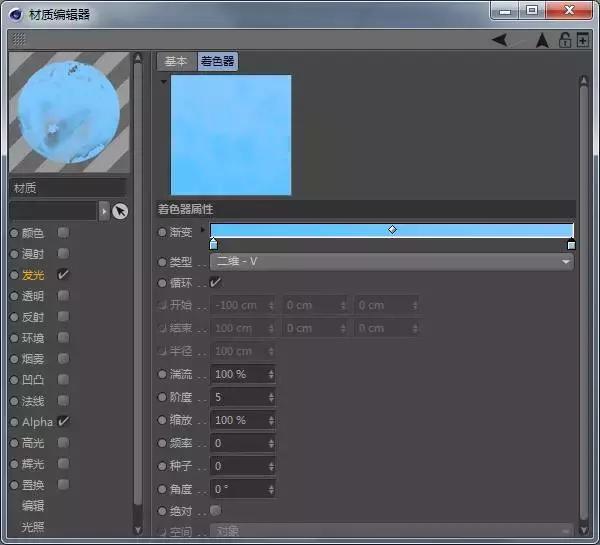Enable the 绝对 checkbox

click(x=215, y=511)
